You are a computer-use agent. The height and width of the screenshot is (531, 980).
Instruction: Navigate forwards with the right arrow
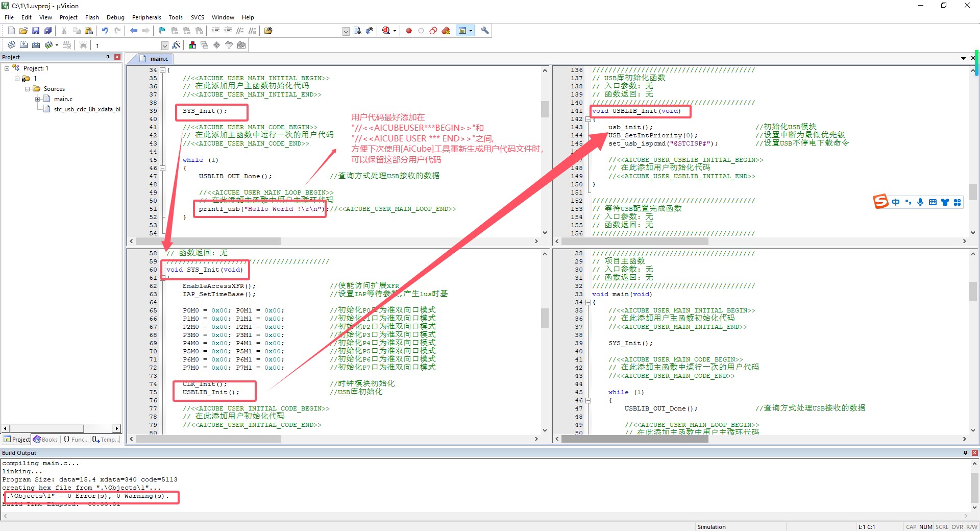(146, 31)
